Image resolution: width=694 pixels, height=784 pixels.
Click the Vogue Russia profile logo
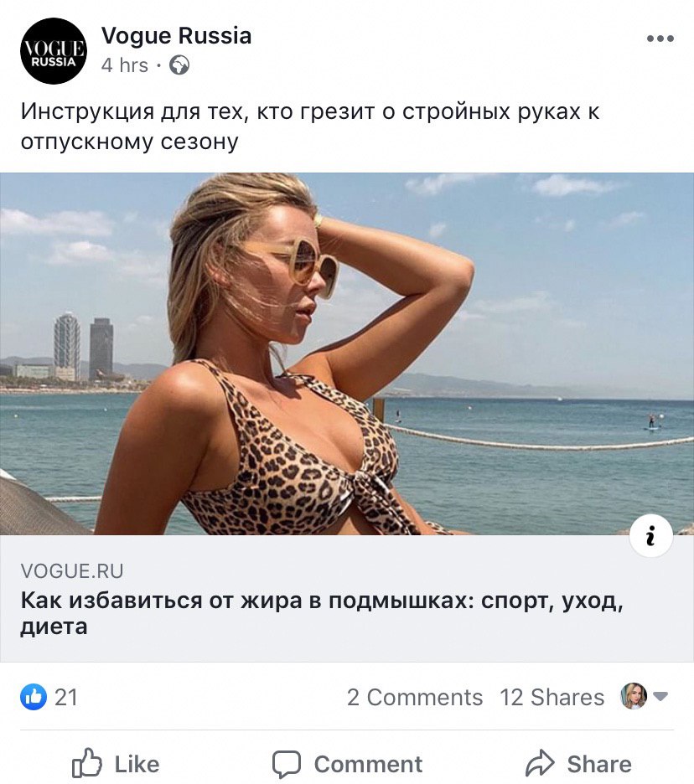(54, 51)
